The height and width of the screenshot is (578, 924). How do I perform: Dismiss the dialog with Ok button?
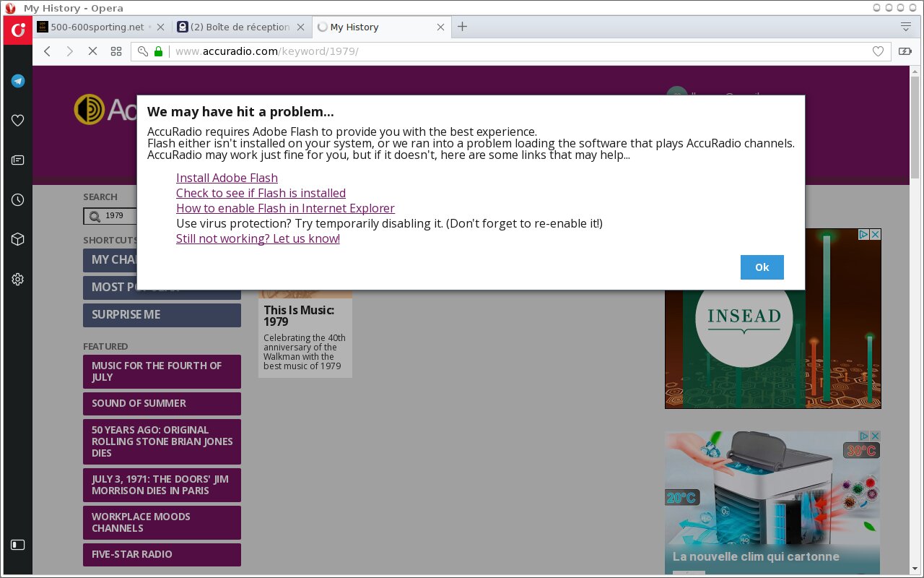[762, 267]
